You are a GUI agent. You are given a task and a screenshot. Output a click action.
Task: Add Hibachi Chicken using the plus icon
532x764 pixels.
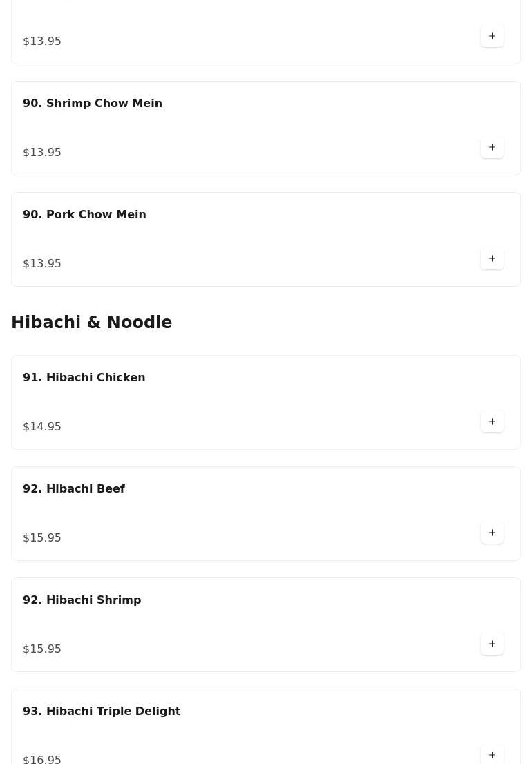pyautogui.click(x=492, y=421)
